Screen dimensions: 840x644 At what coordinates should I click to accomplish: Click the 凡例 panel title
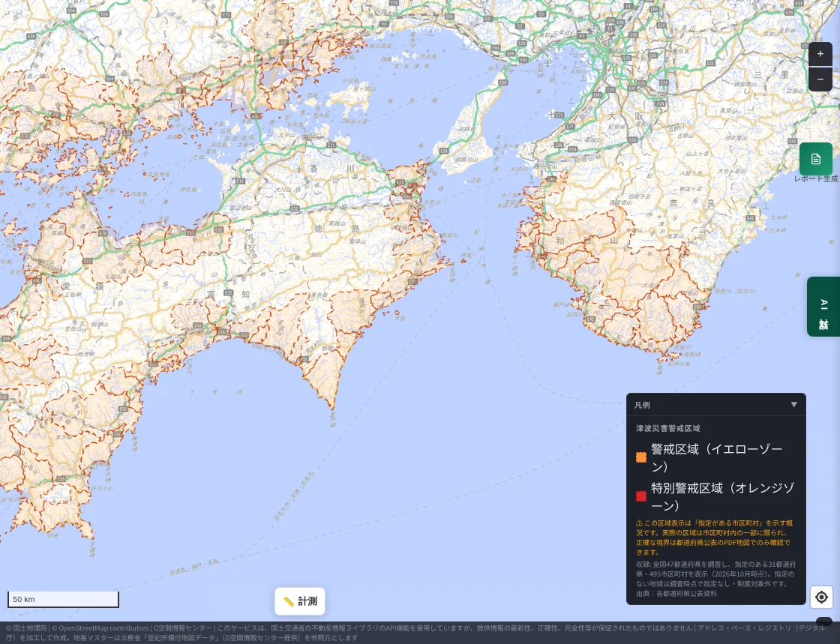coord(642,405)
